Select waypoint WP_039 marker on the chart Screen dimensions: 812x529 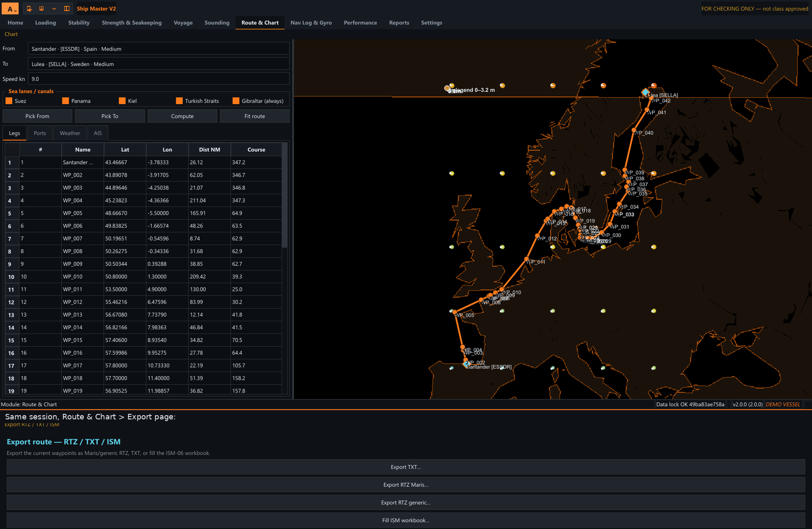[625, 171]
